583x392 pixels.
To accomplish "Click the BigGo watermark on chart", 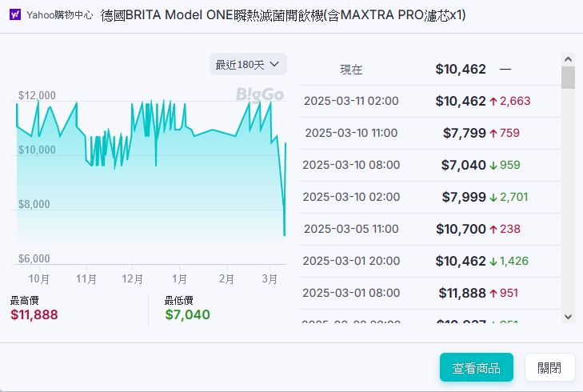I will [260, 94].
